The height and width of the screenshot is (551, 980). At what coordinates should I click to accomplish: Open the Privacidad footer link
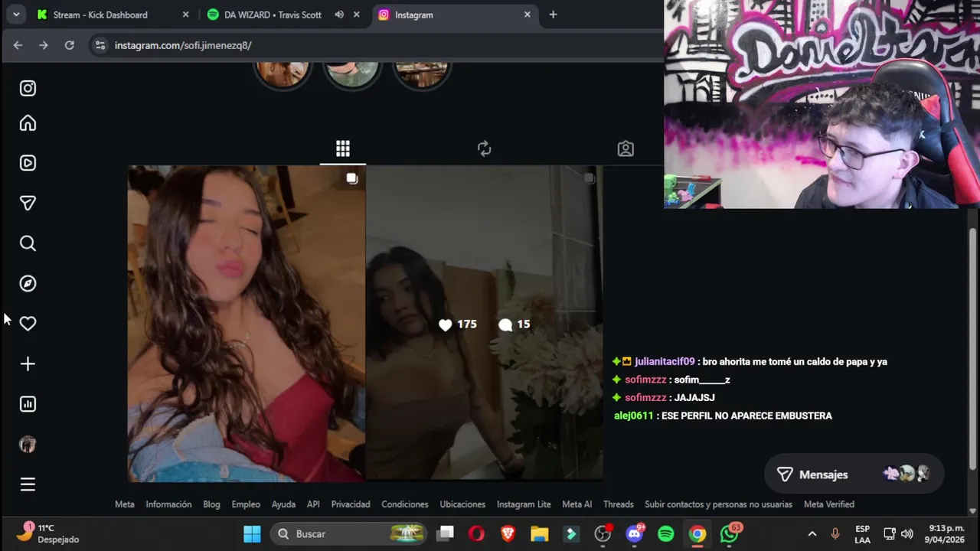(351, 504)
